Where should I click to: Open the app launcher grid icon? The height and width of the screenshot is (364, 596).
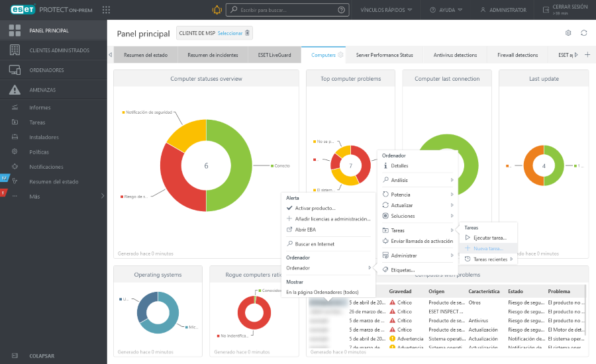coord(106,10)
